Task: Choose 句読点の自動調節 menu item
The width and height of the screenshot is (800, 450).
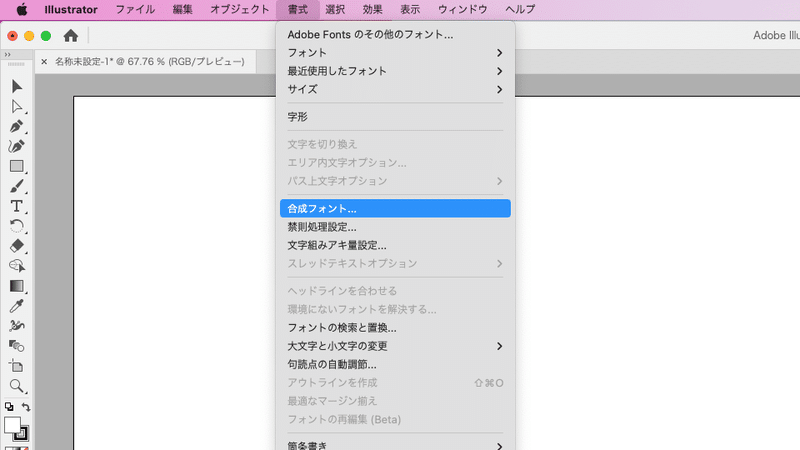Action: coord(395,365)
